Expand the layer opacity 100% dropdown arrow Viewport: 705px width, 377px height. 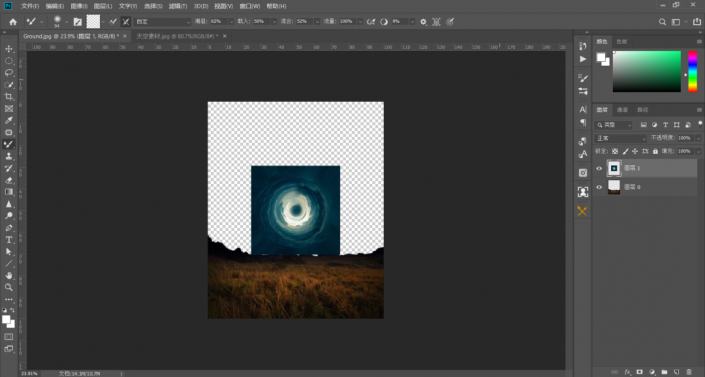(x=698, y=138)
